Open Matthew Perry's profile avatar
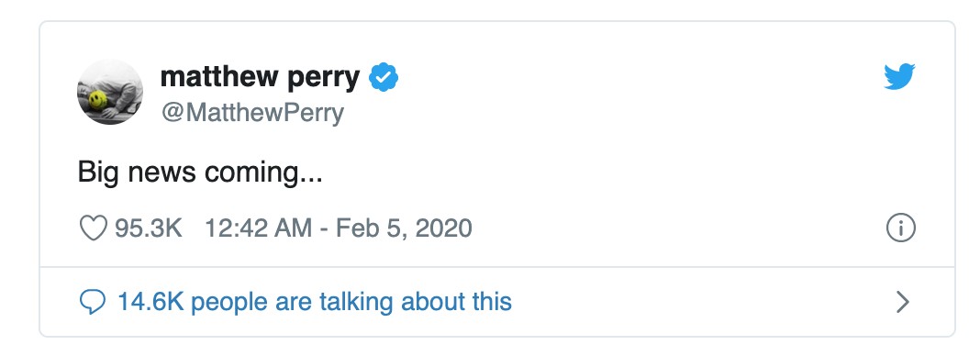This screenshot has width=980, height=356. click(x=110, y=92)
